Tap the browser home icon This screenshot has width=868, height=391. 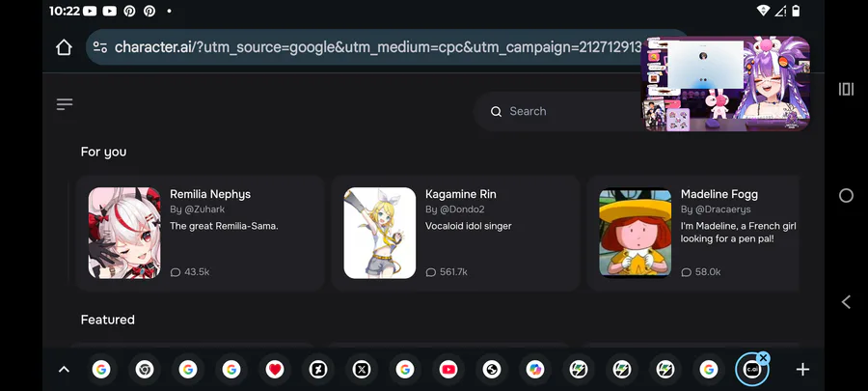tap(64, 47)
